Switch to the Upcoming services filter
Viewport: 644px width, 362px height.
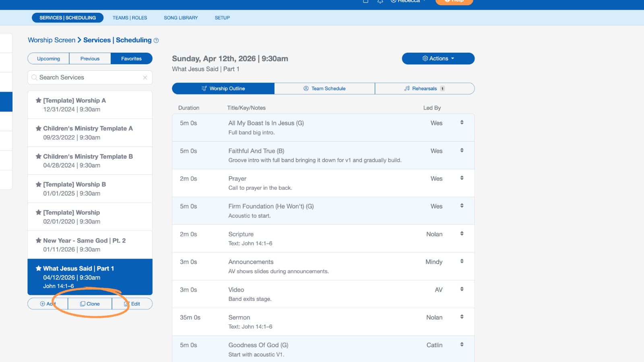click(x=48, y=59)
